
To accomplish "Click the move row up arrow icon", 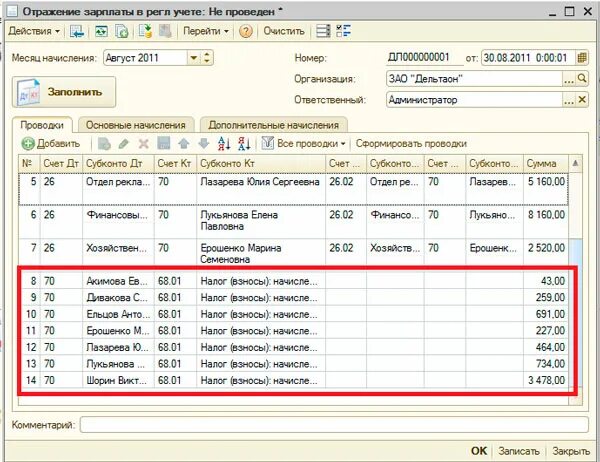I will tap(184, 144).
